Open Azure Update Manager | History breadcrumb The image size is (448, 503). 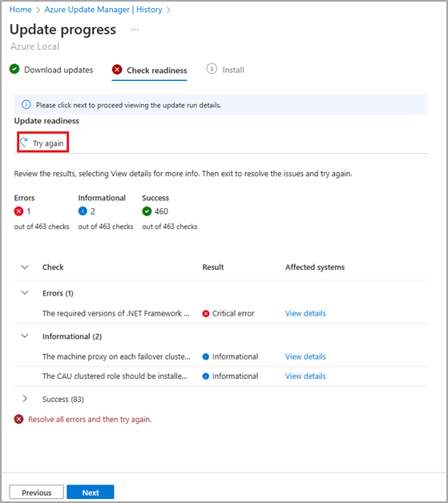pos(103,10)
